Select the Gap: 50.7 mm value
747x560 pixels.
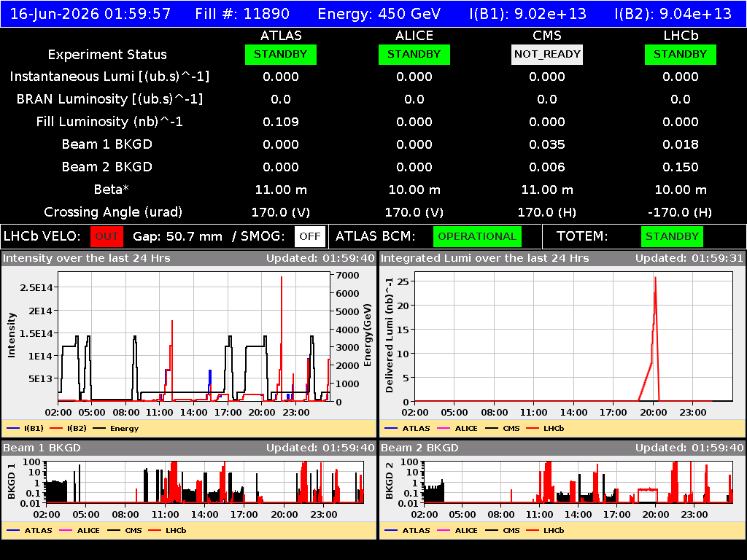click(178, 237)
